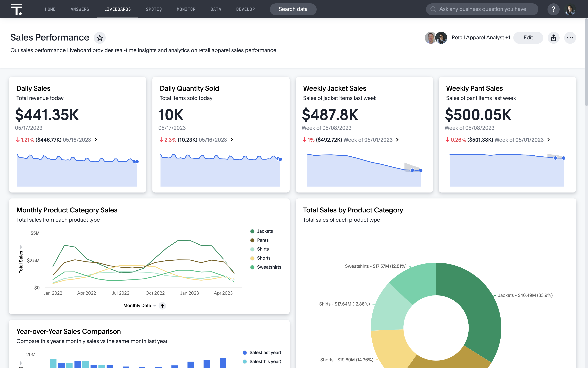Favorite the Sales Performance Liveboard star
This screenshot has width=588, height=368.
click(x=100, y=38)
